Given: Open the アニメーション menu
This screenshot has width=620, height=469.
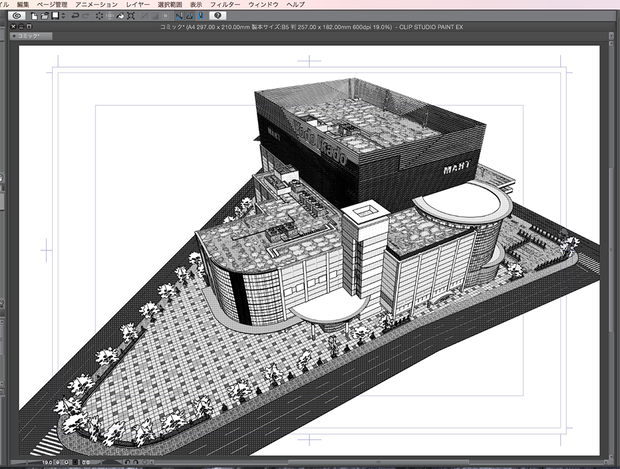Looking at the screenshot, I should tap(96, 5).
